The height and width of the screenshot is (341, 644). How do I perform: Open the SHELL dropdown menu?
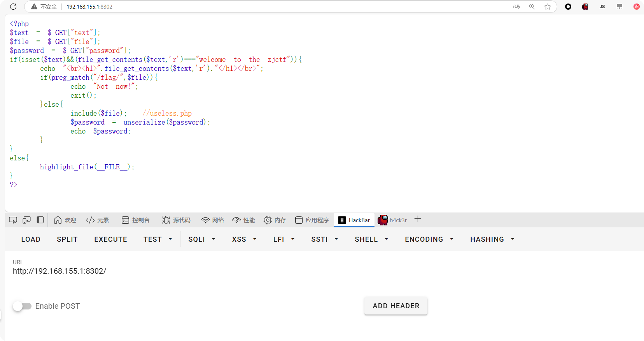coord(371,239)
